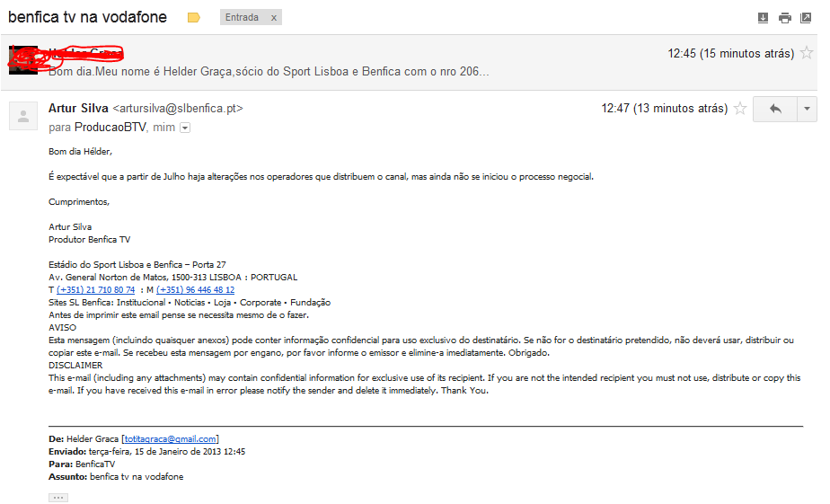This screenshot has width=830, height=504.
Task: Star the 12:47 message from Artur Silva
Action: click(740, 109)
